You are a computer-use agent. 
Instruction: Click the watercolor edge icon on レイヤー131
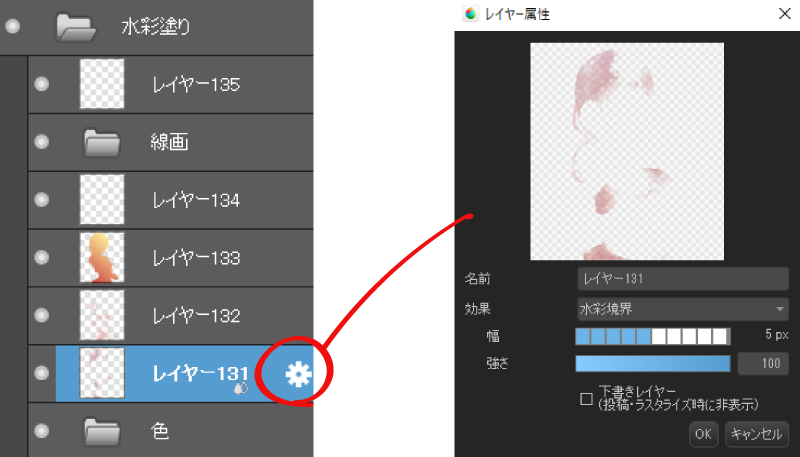pos(241,388)
